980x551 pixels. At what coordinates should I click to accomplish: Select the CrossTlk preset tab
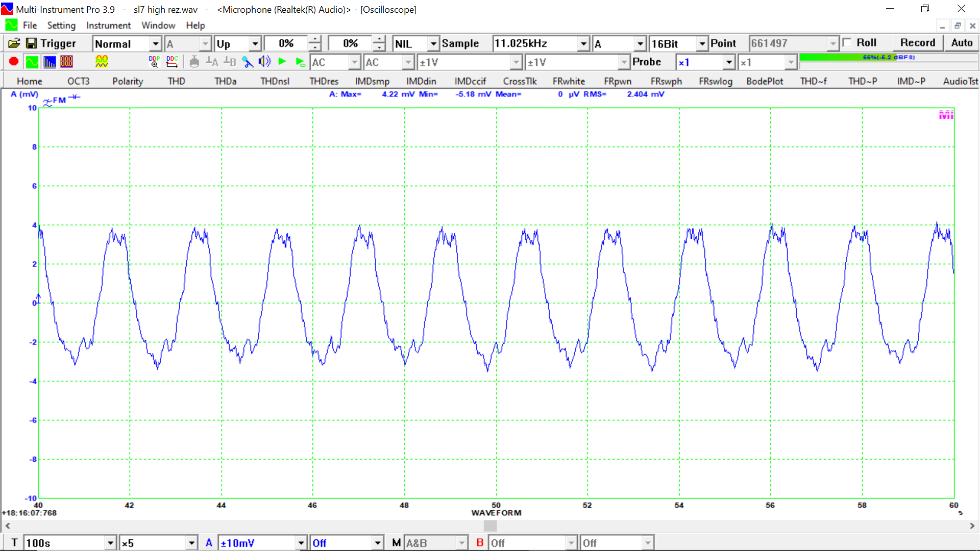point(520,81)
